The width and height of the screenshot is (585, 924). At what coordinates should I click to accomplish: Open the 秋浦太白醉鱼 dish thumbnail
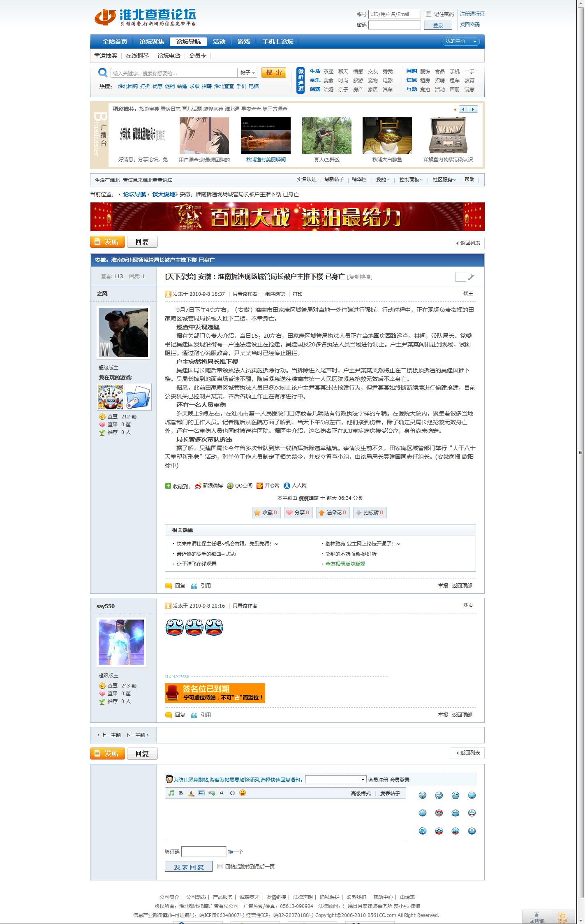tap(387, 135)
